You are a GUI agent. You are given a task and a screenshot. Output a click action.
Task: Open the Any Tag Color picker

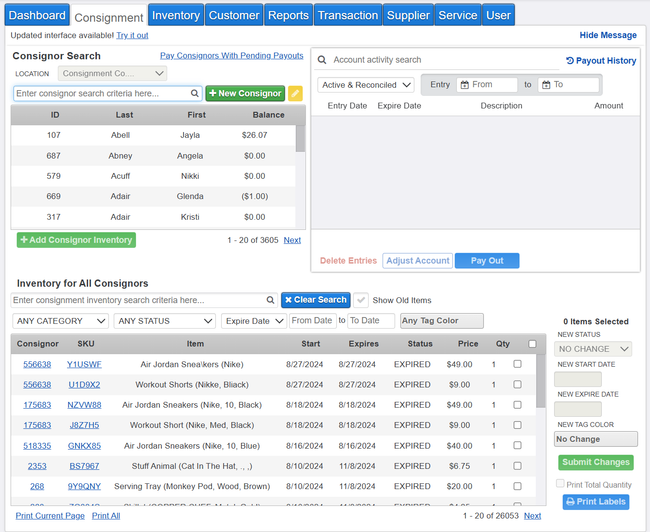[x=441, y=321]
